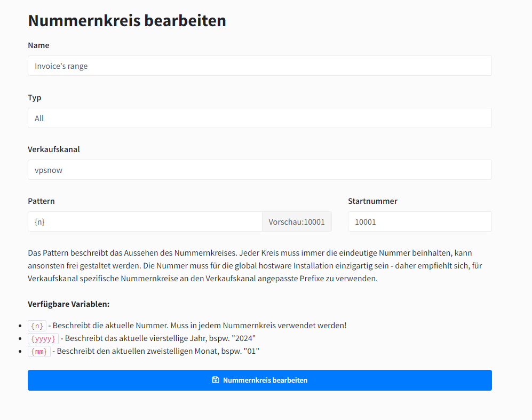Click the blue Nummernkreis bearbeiten submit button label
Image resolution: width=532 pixels, height=420 pixels.
tap(265, 380)
